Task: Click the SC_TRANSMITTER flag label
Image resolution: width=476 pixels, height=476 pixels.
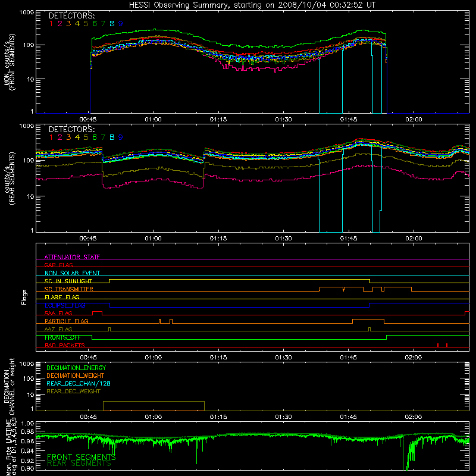Action: point(69,289)
